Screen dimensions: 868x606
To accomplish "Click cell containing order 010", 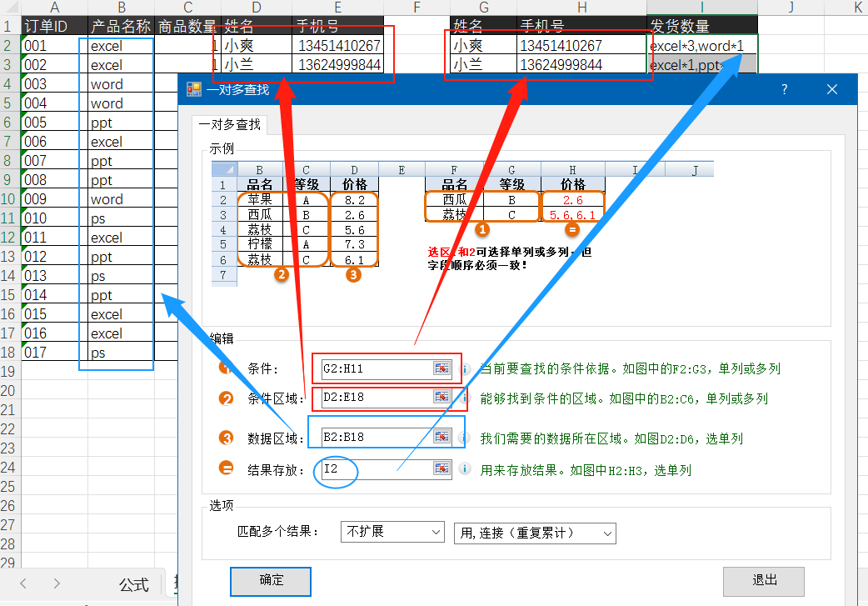I will tap(54, 218).
